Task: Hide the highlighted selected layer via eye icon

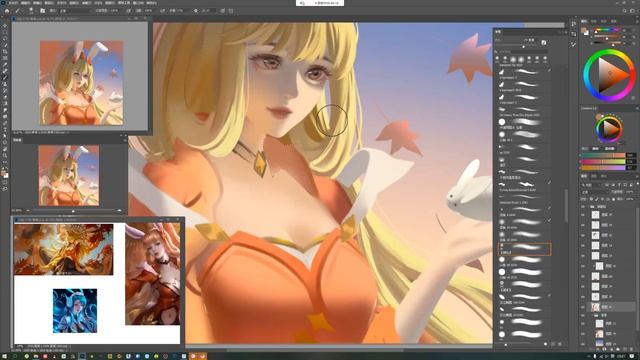Action: (x=583, y=307)
